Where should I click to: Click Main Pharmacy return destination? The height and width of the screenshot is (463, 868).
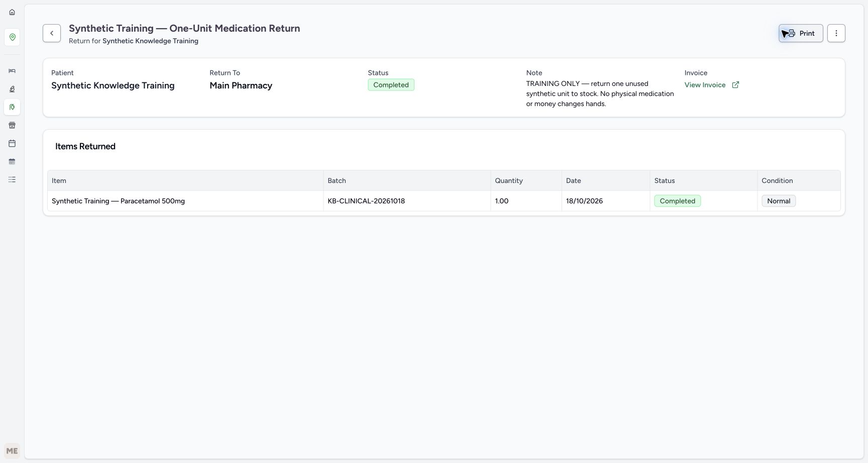click(241, 85)
